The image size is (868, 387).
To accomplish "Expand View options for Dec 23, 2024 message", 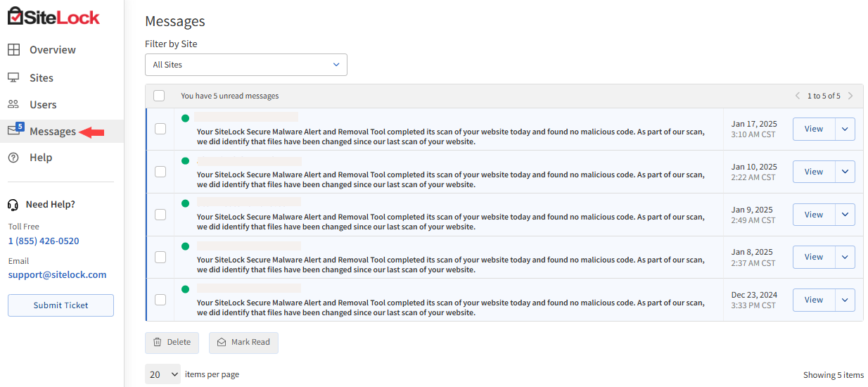I will click(x=845, y=300).
